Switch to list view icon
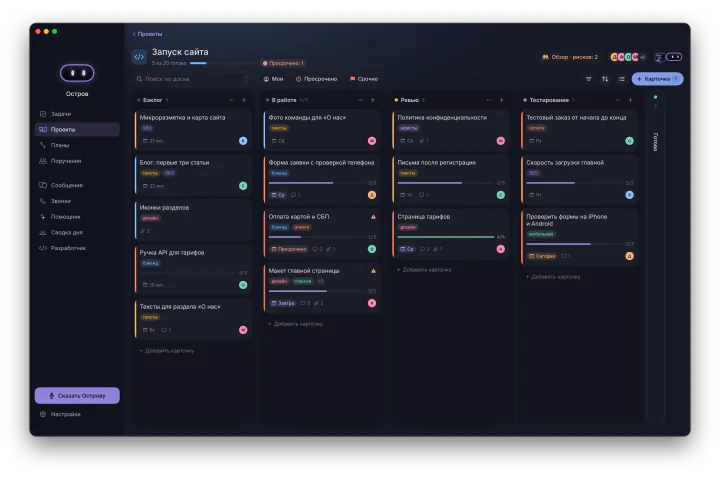Viewport: 720px width, 479px height. click(x=622, y=79)
